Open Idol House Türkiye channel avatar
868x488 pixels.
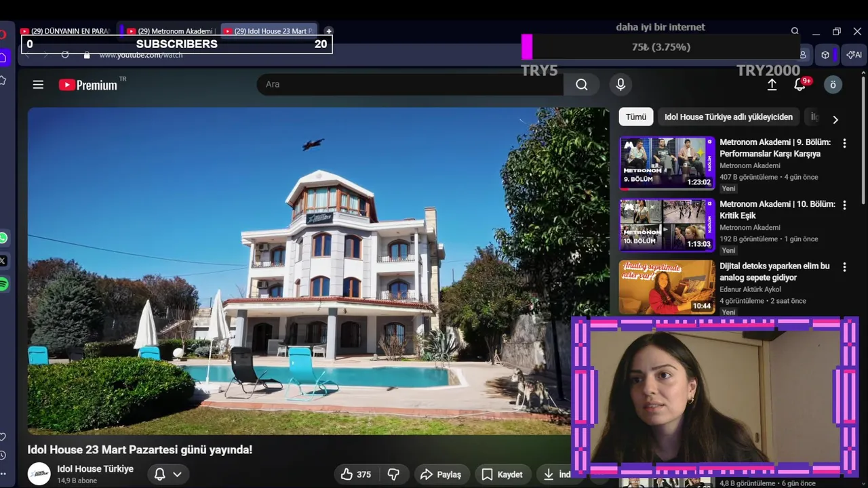click(x=39, y=474)
